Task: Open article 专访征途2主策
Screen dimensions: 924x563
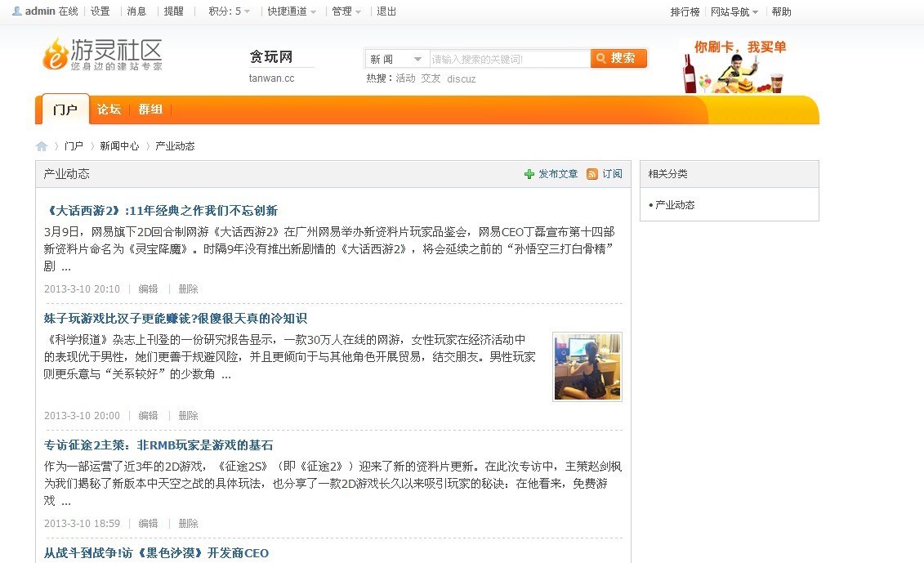Action: click(x=158, y=445)
